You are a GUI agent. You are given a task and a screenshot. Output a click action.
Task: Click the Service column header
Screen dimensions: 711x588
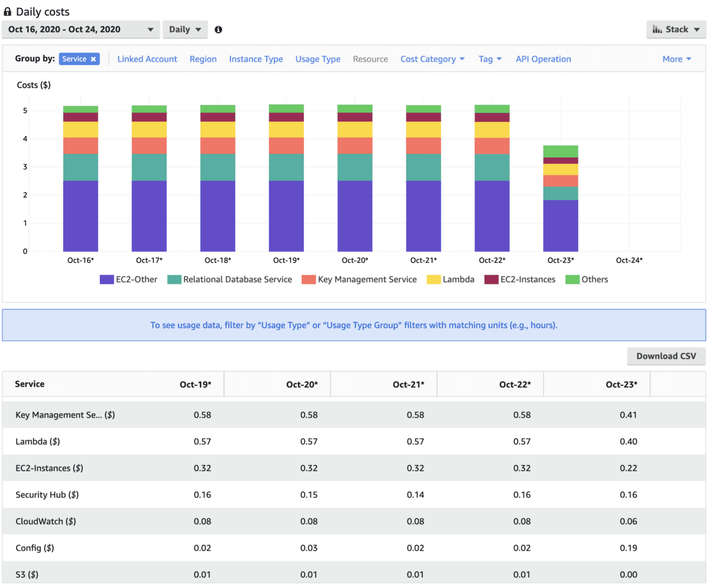[30, 384]
